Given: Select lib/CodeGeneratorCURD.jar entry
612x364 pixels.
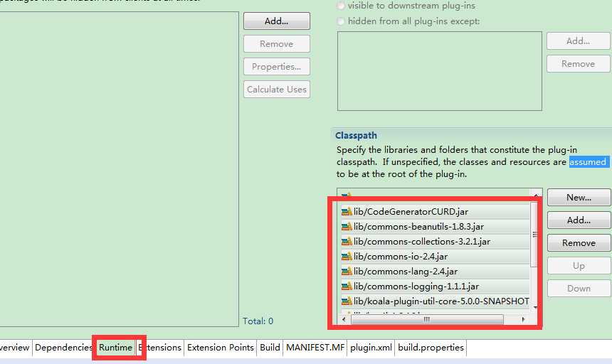Looking at the screenshot, I should click(x=436, y=212).
